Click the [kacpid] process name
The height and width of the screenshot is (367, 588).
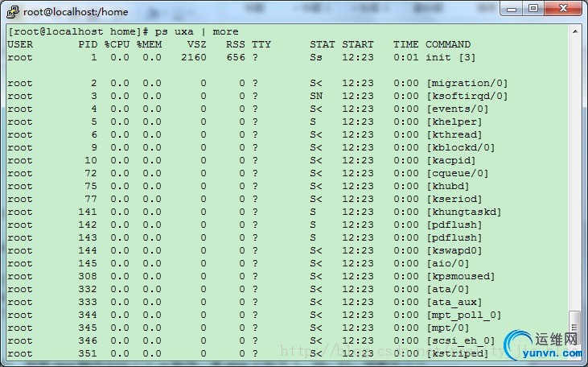point(451,161)
